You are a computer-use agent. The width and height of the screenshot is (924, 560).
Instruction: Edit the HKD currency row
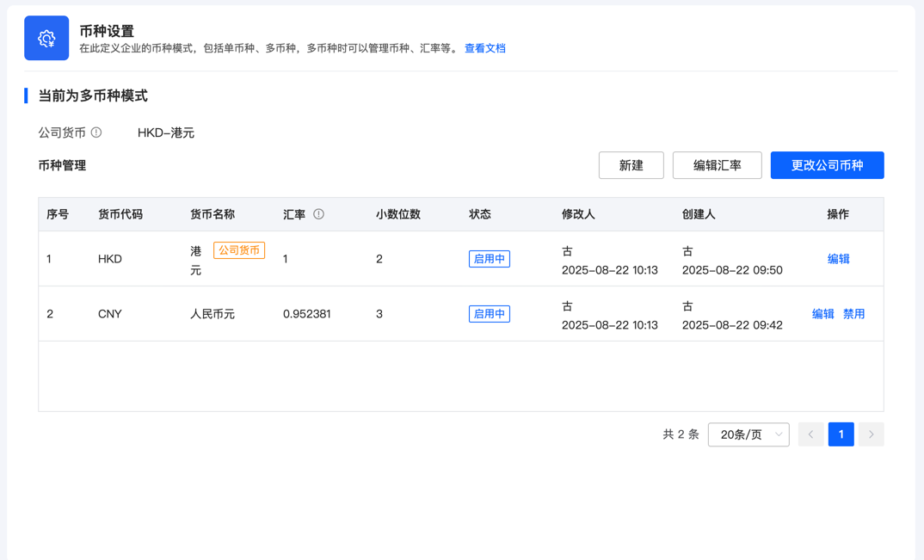[x=838, y=259]
